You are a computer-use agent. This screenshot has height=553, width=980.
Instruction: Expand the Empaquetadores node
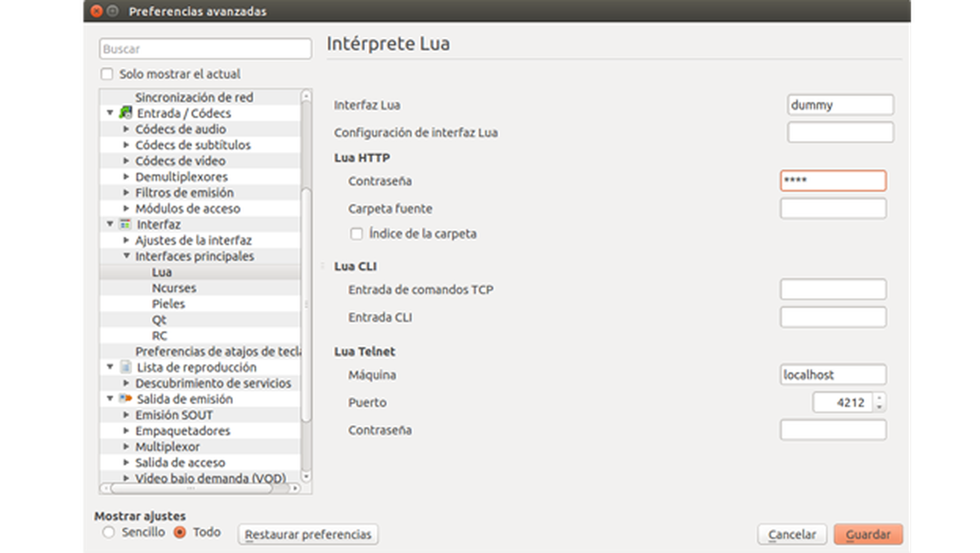coord(126,430)
